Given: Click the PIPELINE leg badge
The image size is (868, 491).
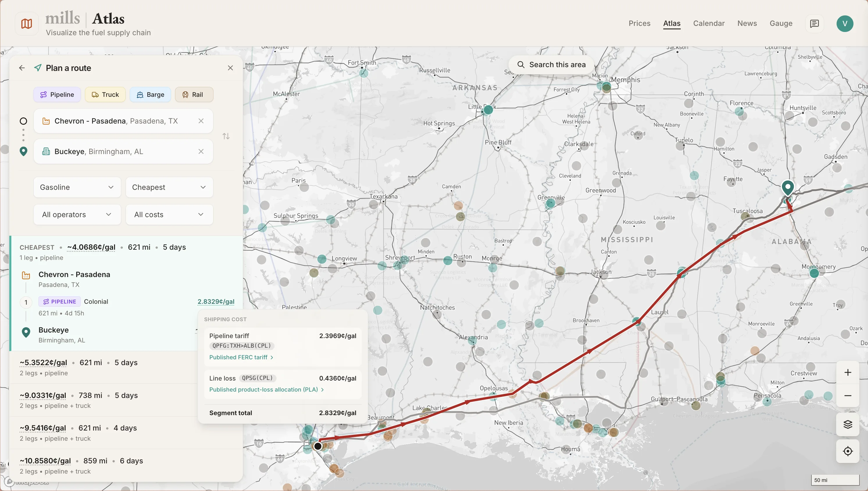Looking at the screenshot, I should 59,302.
